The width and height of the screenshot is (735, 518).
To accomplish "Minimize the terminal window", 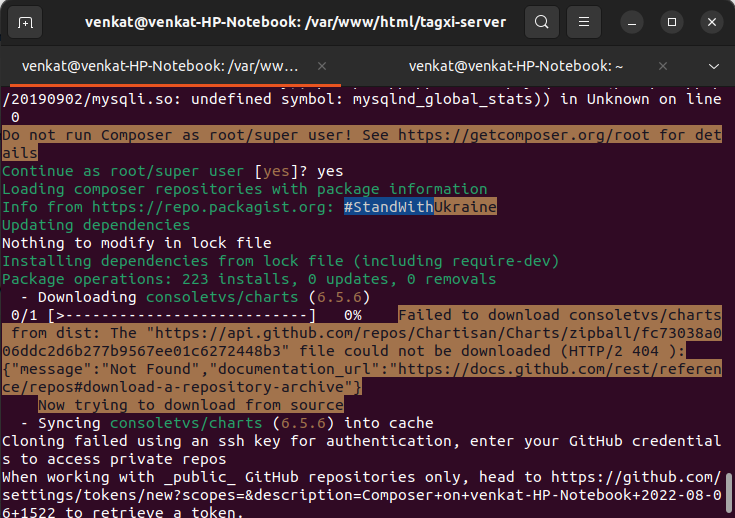I will [x=630, y=22].
